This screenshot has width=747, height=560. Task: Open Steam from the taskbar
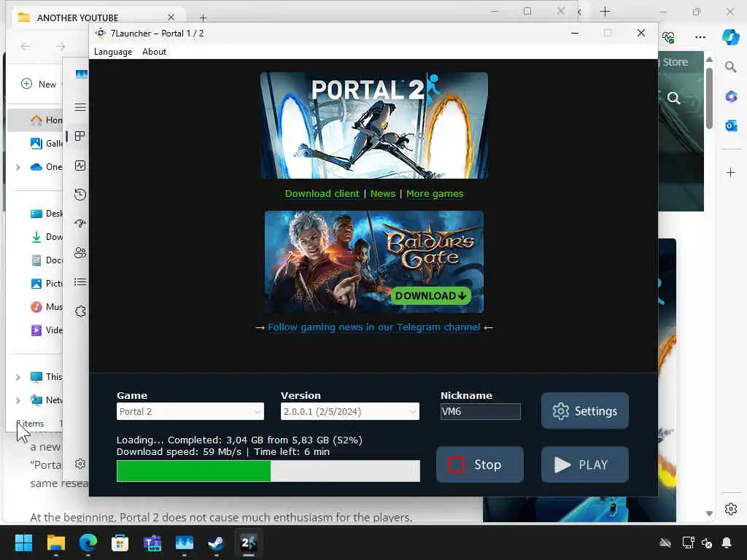(x=216, y=542)
